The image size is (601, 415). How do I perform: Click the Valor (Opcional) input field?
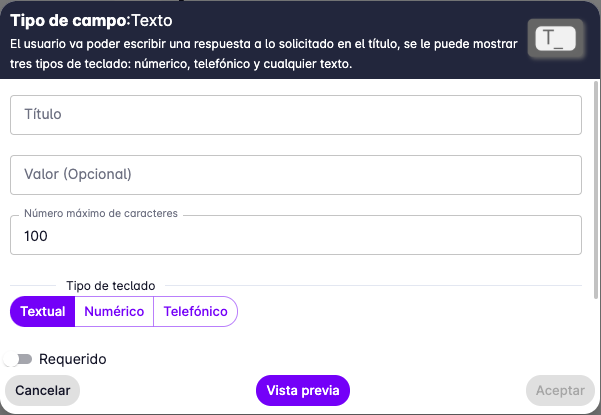pos(296,174)
